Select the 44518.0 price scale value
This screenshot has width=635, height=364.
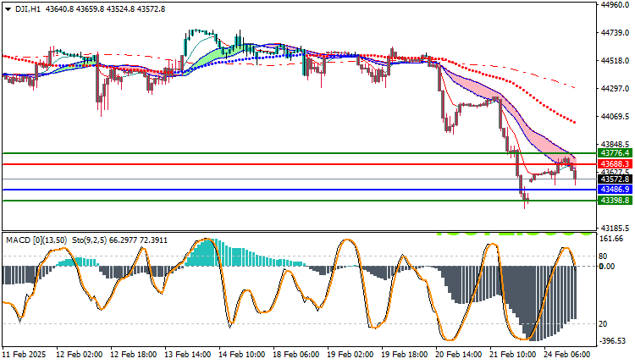616,61
